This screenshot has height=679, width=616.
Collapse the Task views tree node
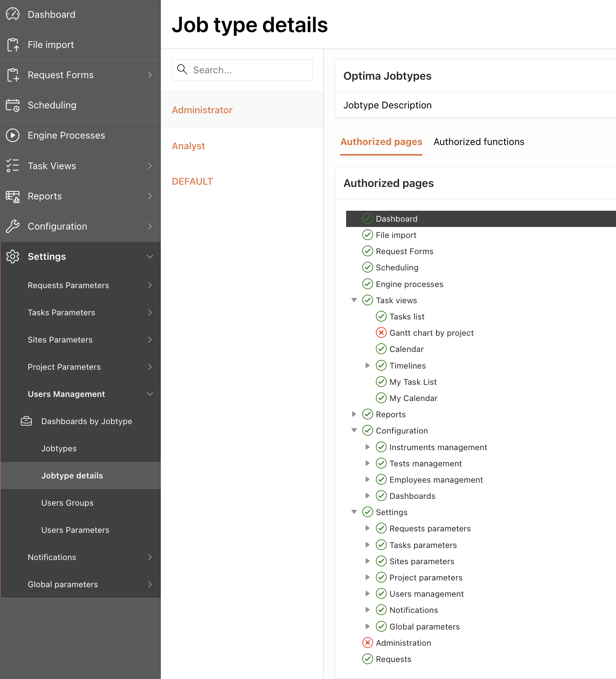[354, 300]
